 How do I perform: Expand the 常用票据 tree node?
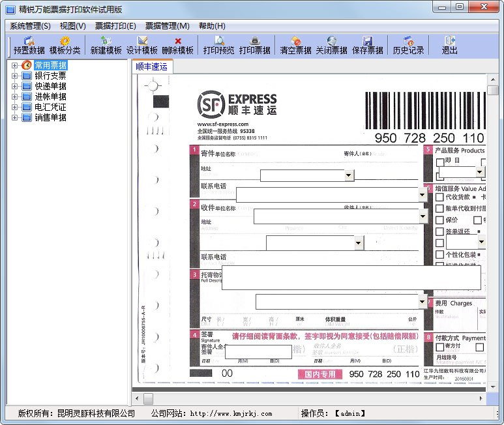[x=14, y=66]
